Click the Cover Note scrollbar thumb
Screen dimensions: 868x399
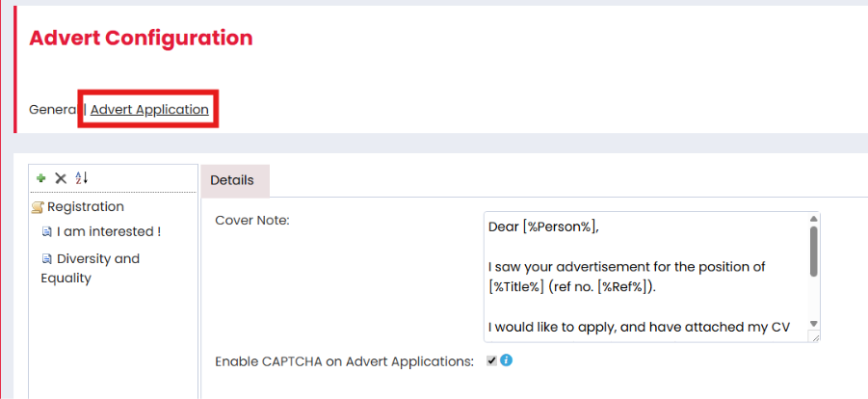[x=813, y=251]
